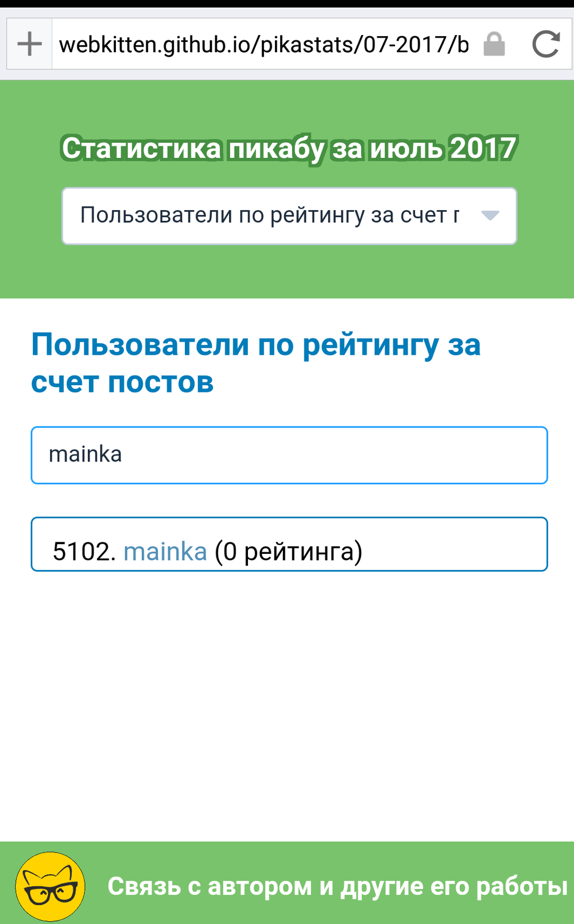Open the 'Пользователи по рейтингу' select box

pos(270,216)
